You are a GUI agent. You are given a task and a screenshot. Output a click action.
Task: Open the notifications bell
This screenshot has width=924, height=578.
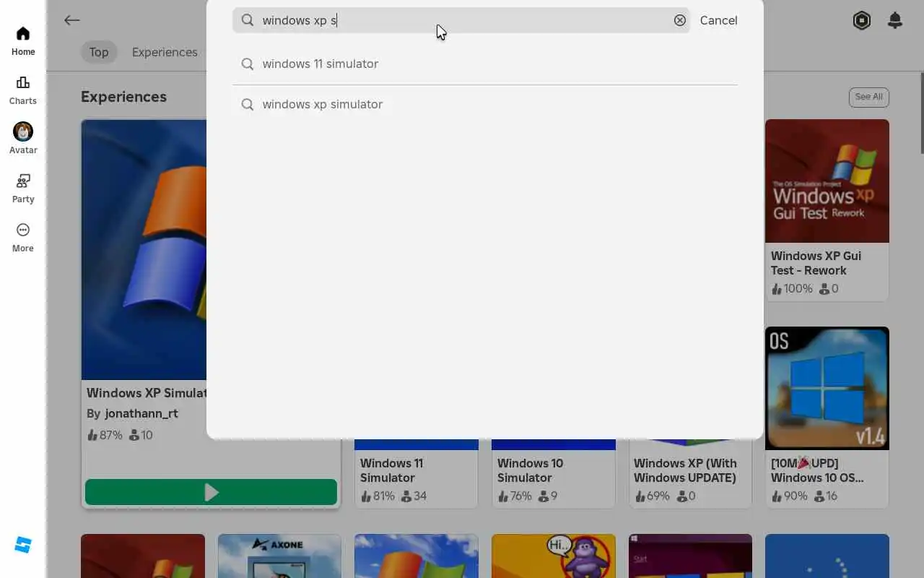[x=895, y=20]
